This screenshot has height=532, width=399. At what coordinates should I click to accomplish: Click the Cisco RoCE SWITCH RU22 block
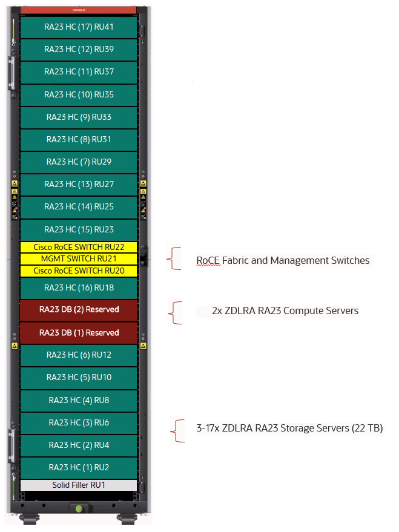pyautogui.click(x=79, y=247)
